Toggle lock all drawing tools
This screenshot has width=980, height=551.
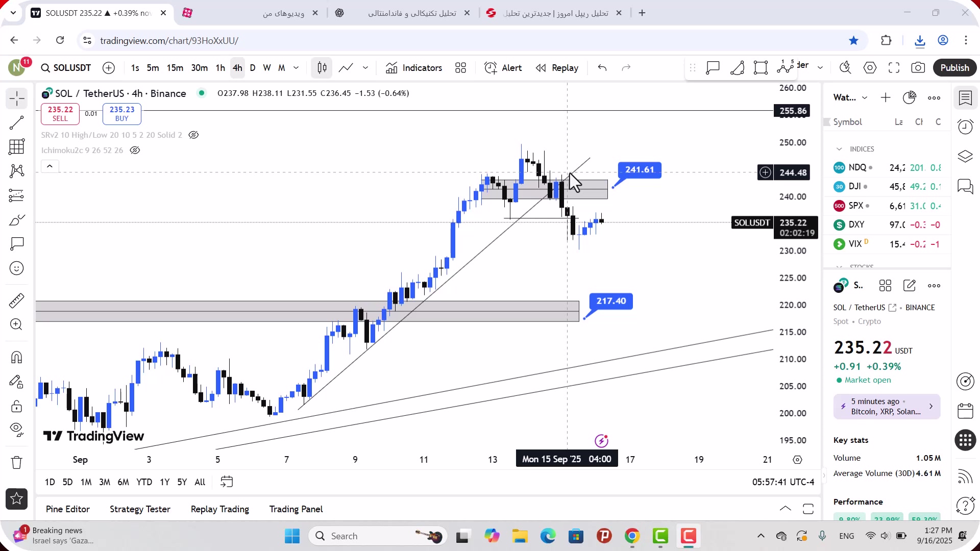(16, 406)
